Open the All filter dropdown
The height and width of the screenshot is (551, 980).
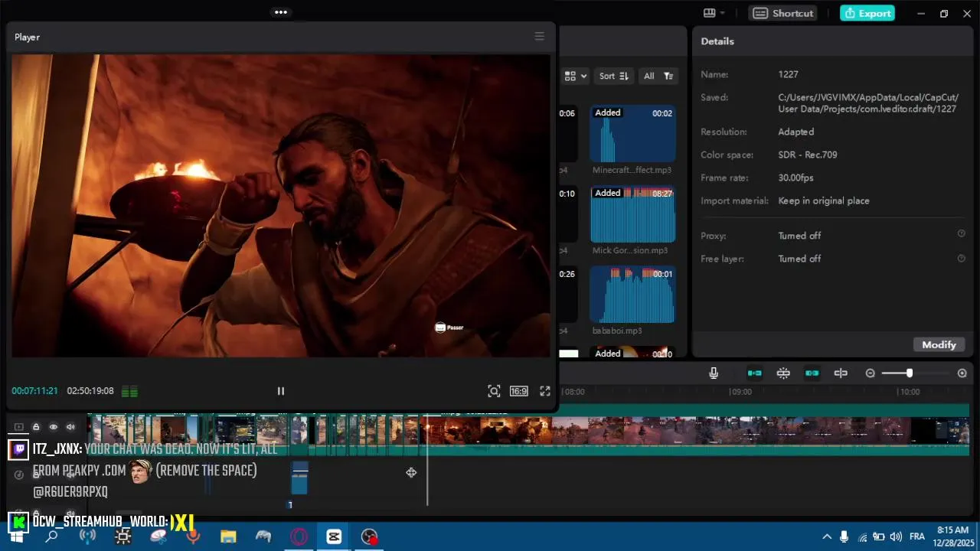[x=658, y=76]
